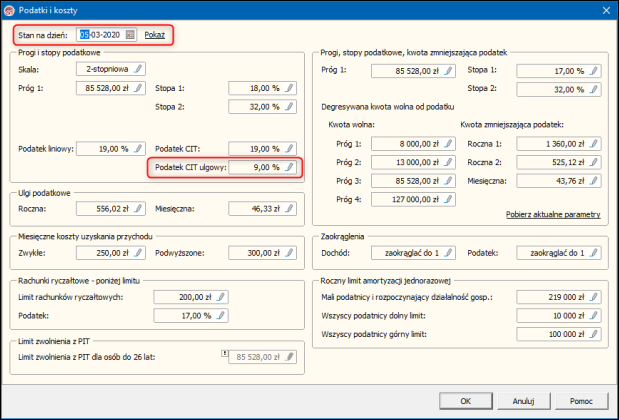Confirm with the OK button
Viewport: 619px width, 420px height.
pos(465,401)
